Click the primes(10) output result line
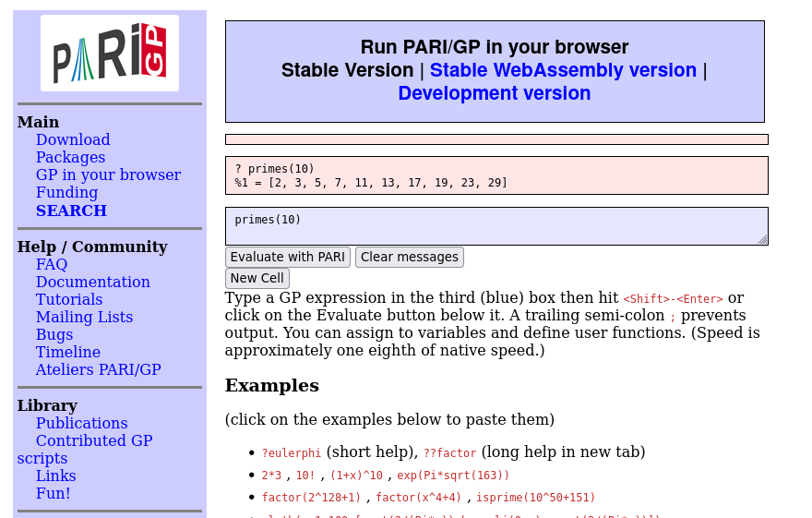The width and height of the screenshot is (812, 518). (371, 182)
